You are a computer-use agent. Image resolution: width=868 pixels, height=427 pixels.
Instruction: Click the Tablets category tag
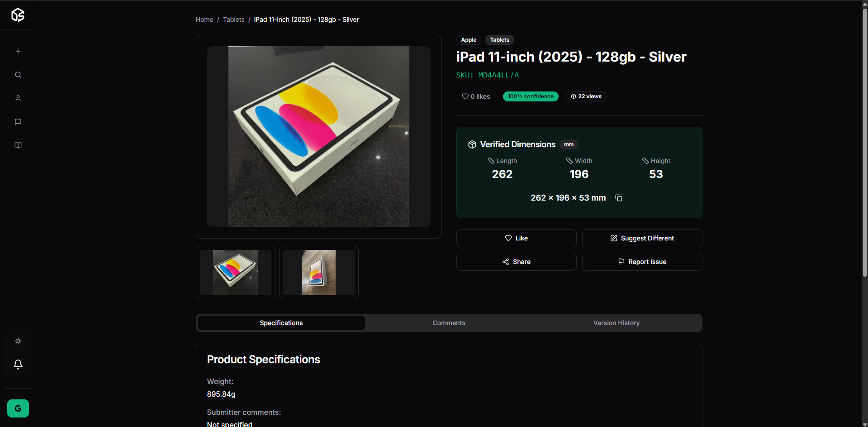pos(499,40)
